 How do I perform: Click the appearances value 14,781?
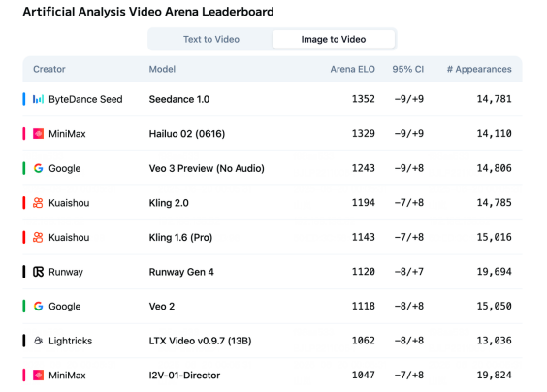point(494,99)
